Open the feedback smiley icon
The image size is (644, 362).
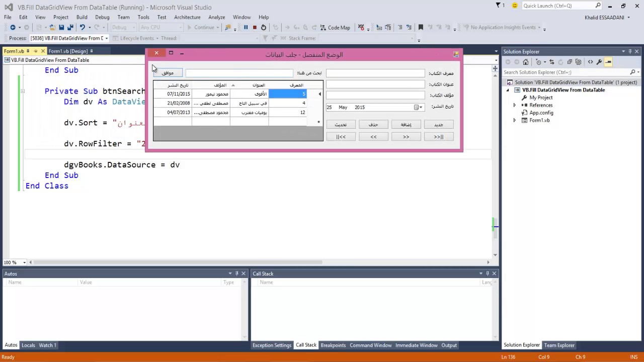pos(515,6)
